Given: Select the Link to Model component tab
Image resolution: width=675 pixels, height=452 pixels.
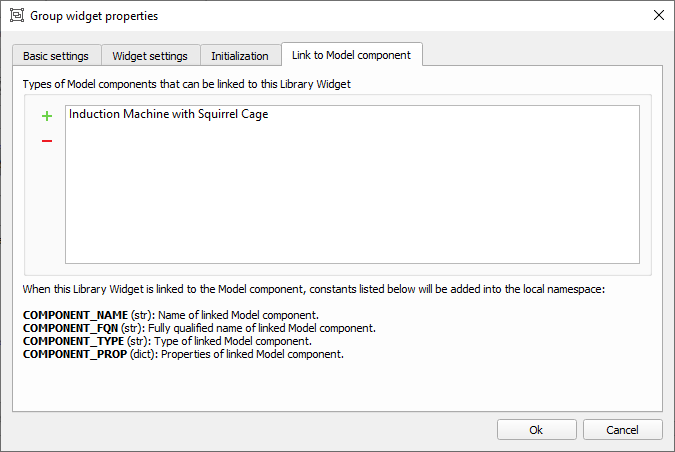Looking at the screenshot, I should [x=351, y=55].
